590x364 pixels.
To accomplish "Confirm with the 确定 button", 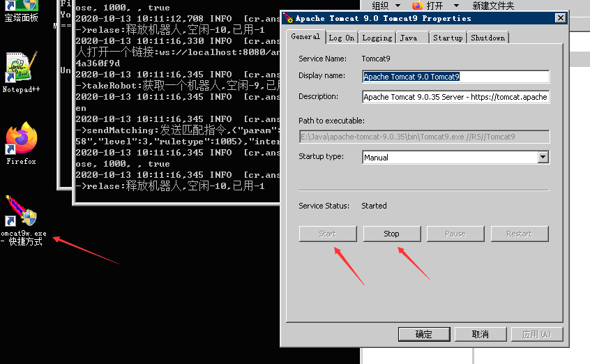I will 424,334.
